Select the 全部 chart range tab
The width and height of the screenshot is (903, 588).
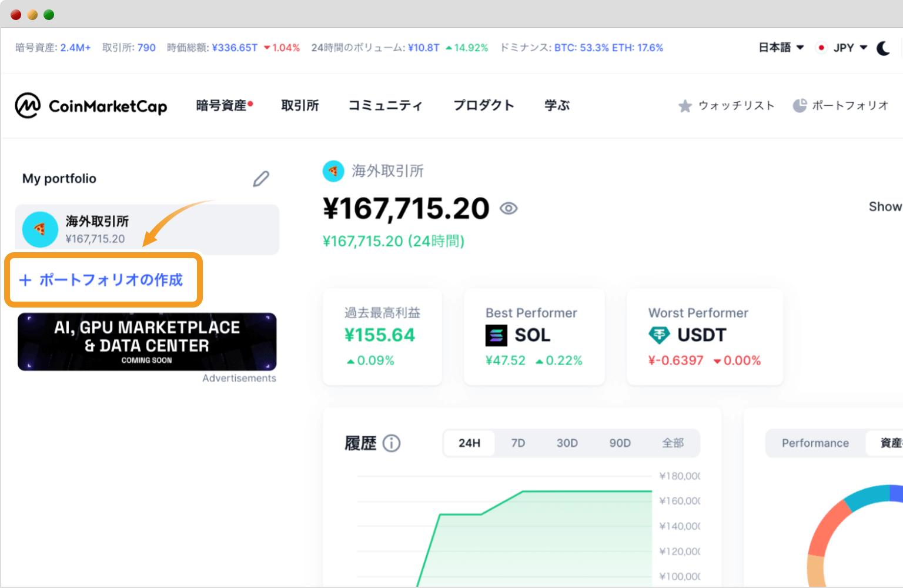673,443
